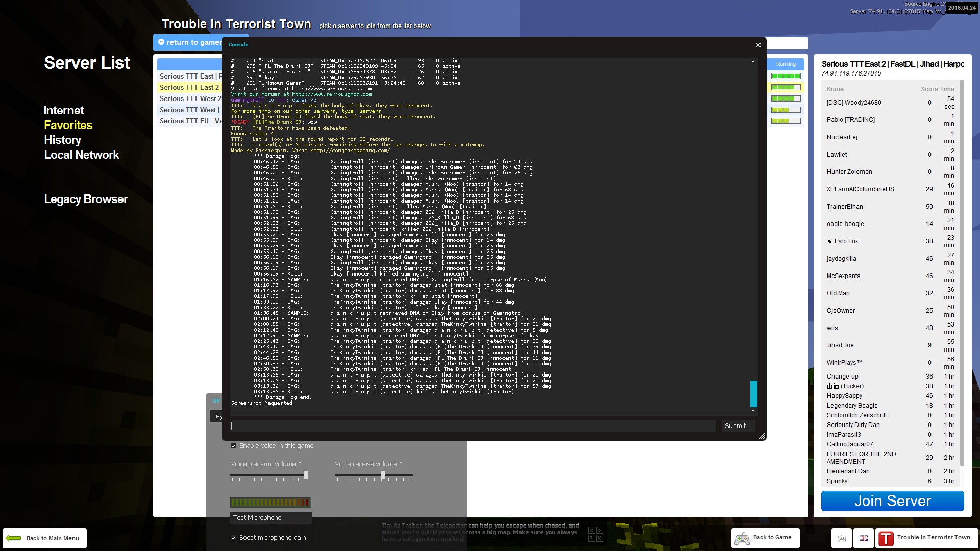
Task: Click server IP 74.91.119.176:27015
Action: click(x=851, y=73)
